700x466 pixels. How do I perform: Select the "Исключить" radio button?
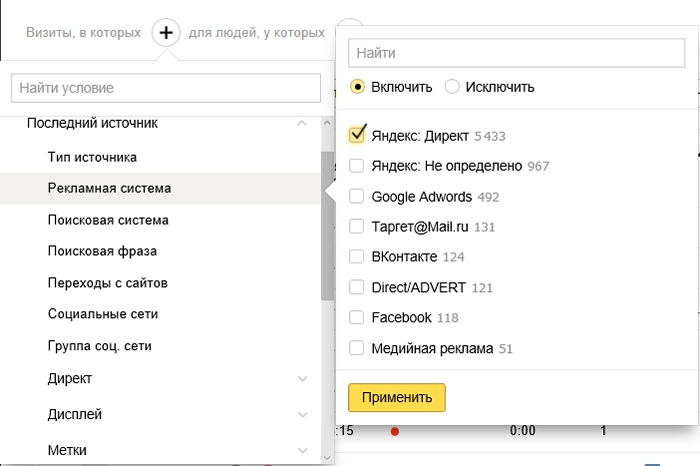(452, 87)
